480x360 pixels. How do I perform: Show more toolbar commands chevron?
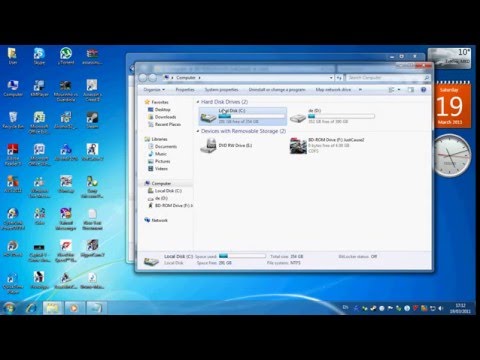[360, 90]
